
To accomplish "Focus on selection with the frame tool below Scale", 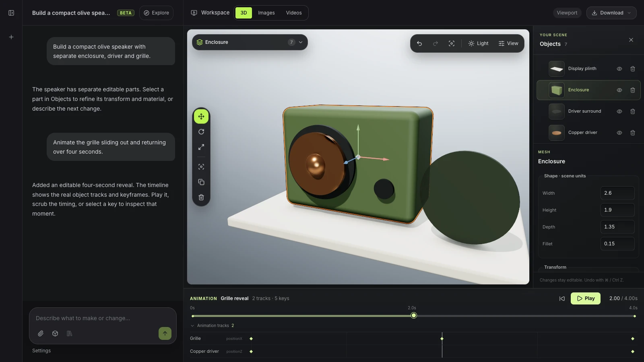I will [201, 167].
